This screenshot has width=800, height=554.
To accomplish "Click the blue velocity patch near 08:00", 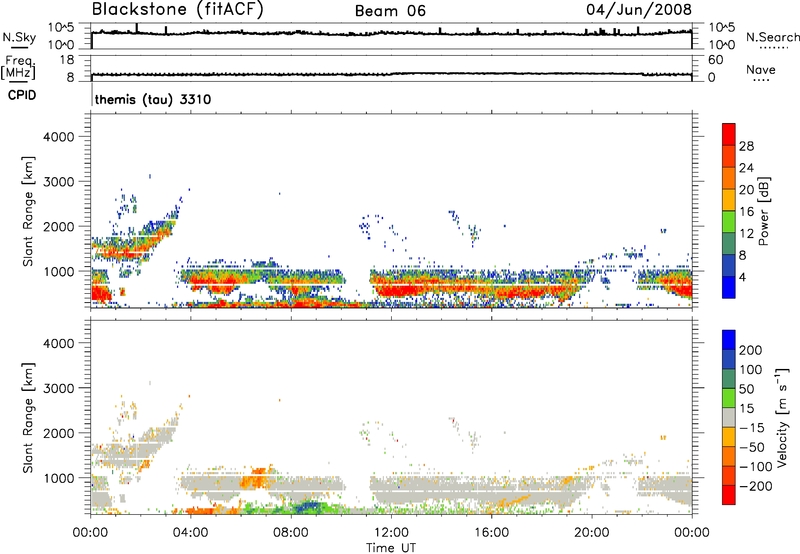I will (309, 507).
